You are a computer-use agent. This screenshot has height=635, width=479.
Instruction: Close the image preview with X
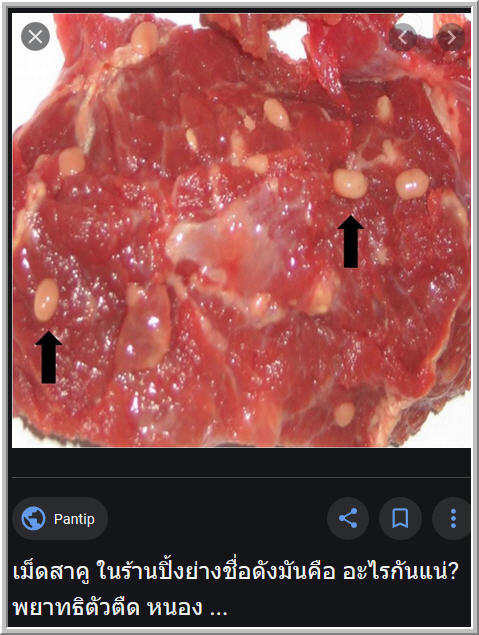pyautogui.click(x=35, y=36)
